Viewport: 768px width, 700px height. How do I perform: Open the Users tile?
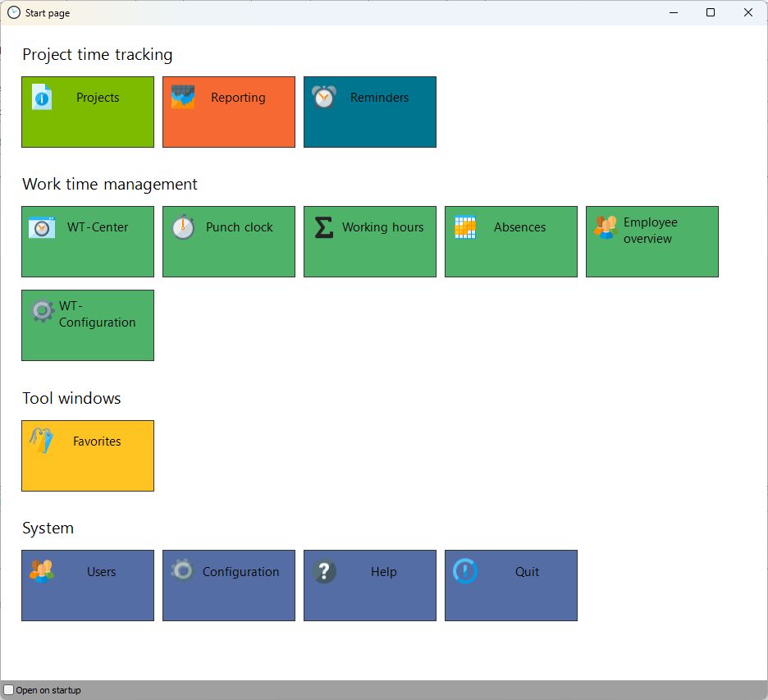click(88, 585)
